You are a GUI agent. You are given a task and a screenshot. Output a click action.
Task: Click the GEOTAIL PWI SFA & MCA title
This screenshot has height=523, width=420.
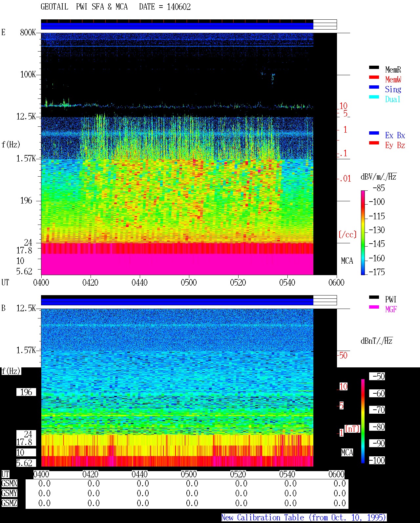(84, 7)
